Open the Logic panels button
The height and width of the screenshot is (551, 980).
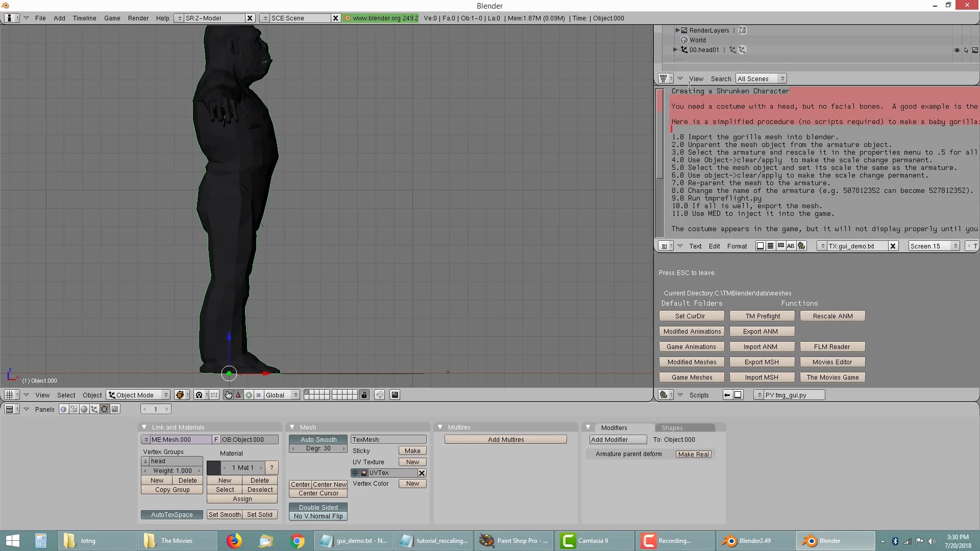point(63,409)
